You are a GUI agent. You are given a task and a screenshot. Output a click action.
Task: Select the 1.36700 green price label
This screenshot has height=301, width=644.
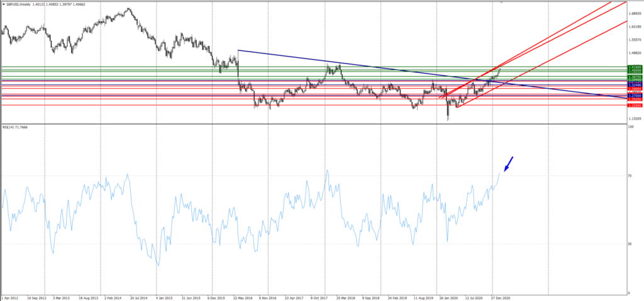tap(635, 77)
